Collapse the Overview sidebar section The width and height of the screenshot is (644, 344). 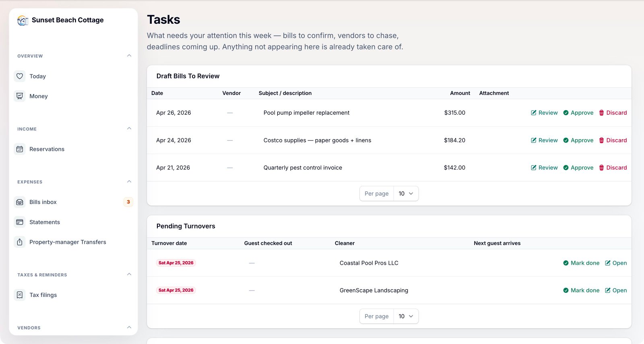(129, 56)
